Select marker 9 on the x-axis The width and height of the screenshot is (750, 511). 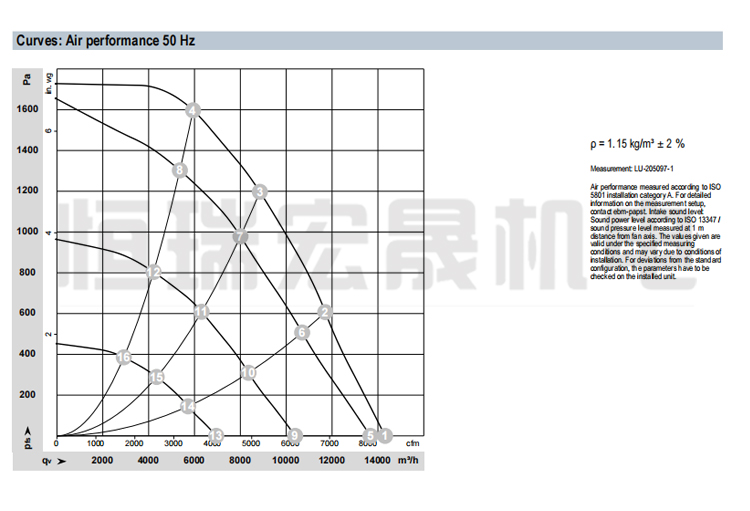293,435
